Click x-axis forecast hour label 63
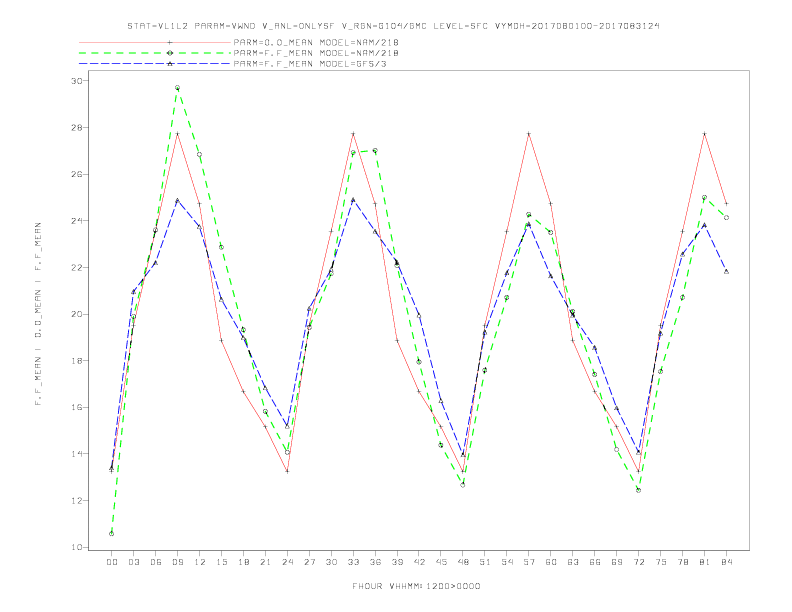The image size is (792, 612). tap(573, 562)
